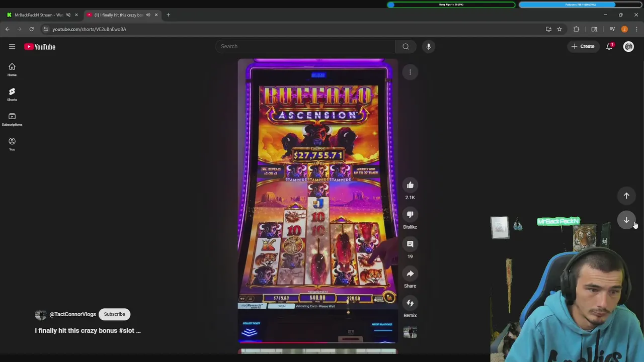Open the Chrome three-dot menu
This screenshot has width=644, height=362.
click(636, 29)
